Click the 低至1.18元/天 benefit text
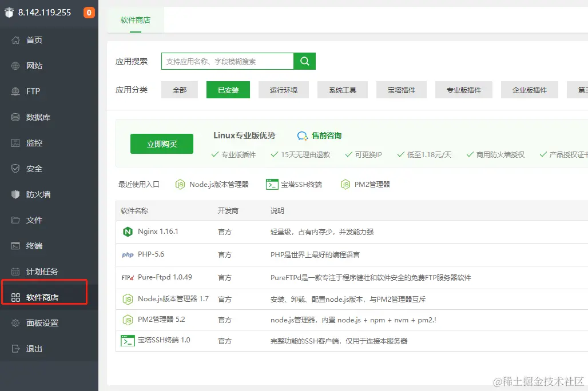Image resolution: width=588 pixels, height=391 pixels. pyautogui.click(x=429, y=155)
